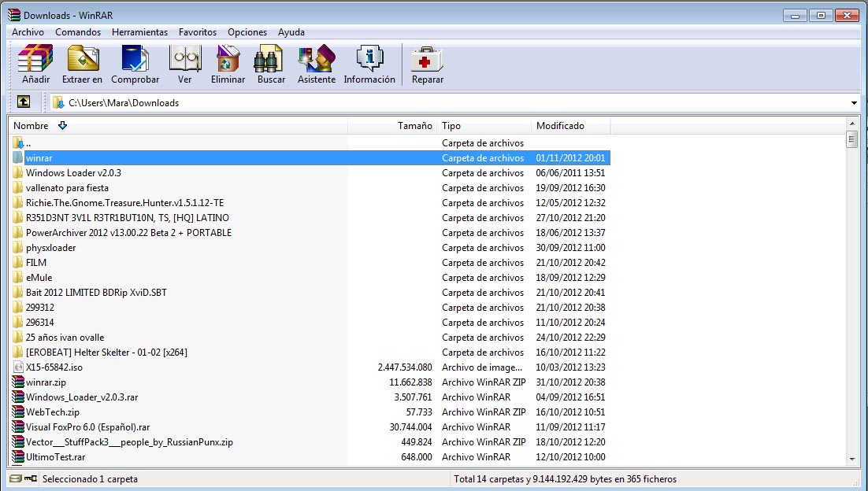Click the 299312 folder icon

click(18, 308)
